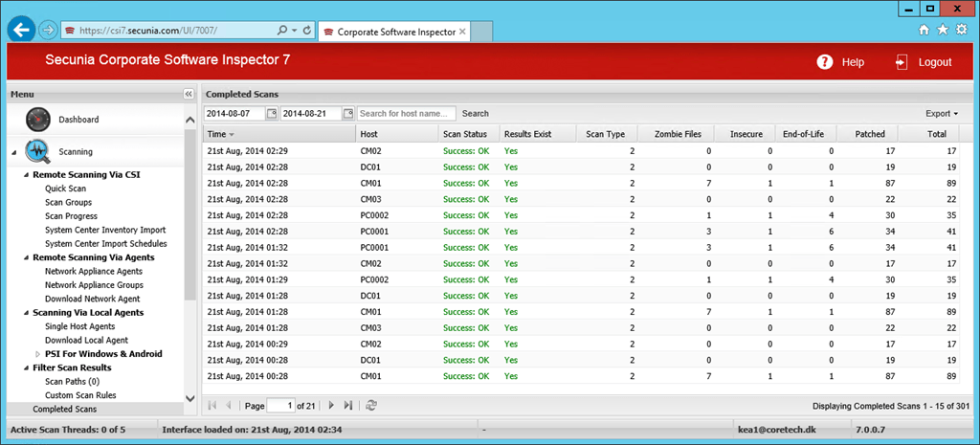Expand PSI For Windows & Android
The height and width of the screenshot is (445, 980).
point(38,354)
